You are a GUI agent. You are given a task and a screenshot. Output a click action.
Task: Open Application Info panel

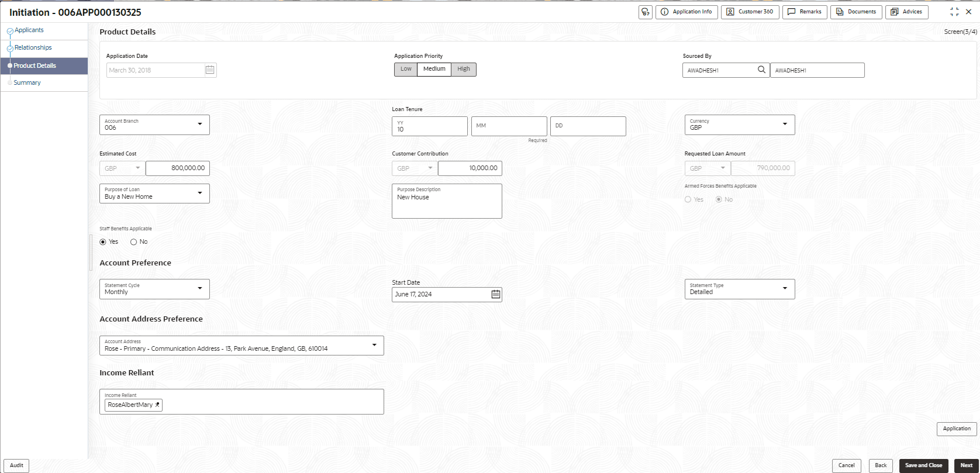click(x=686, y=12)
